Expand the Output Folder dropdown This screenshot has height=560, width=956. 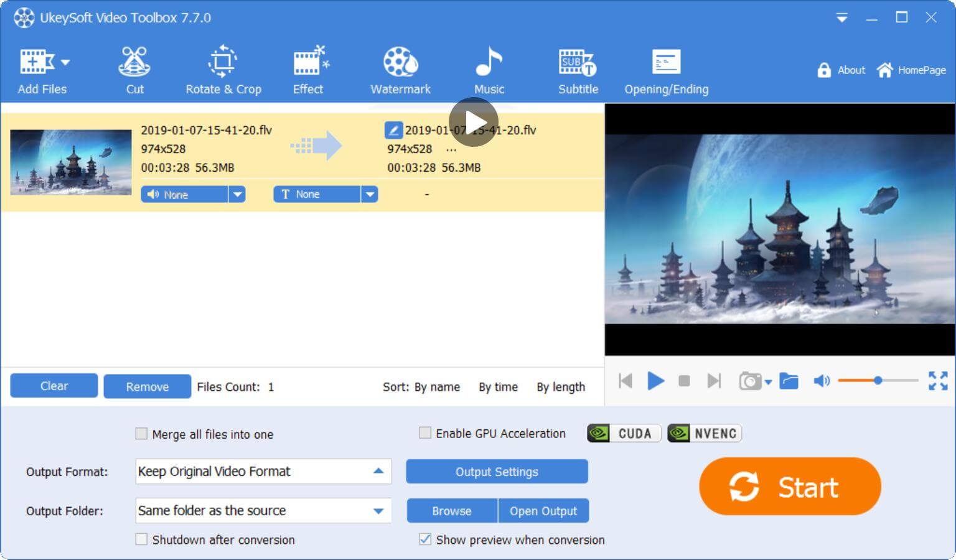click(x=378, y=511)
